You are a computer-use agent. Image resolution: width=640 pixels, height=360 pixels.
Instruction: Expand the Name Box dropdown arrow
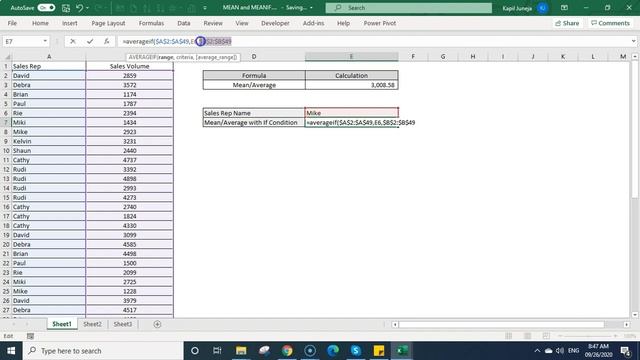45,41
